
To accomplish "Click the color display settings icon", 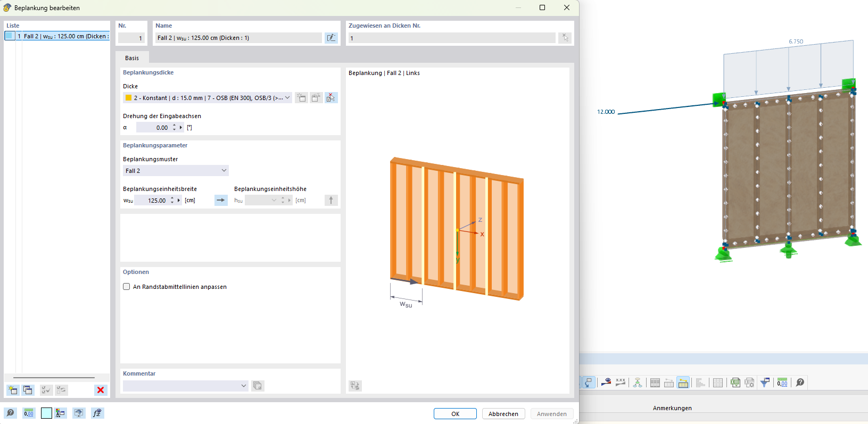I will click(60, 413).
